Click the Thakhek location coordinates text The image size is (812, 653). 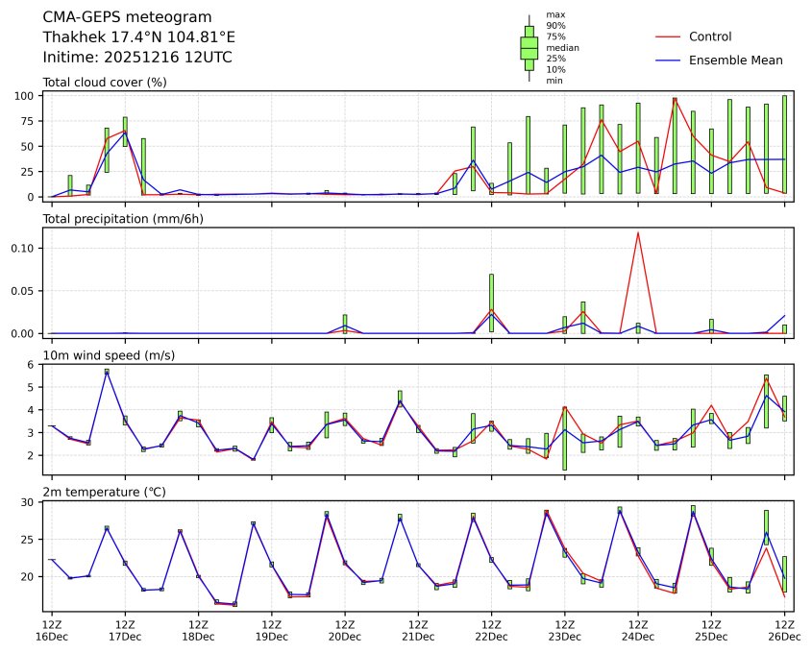[138, 37]
